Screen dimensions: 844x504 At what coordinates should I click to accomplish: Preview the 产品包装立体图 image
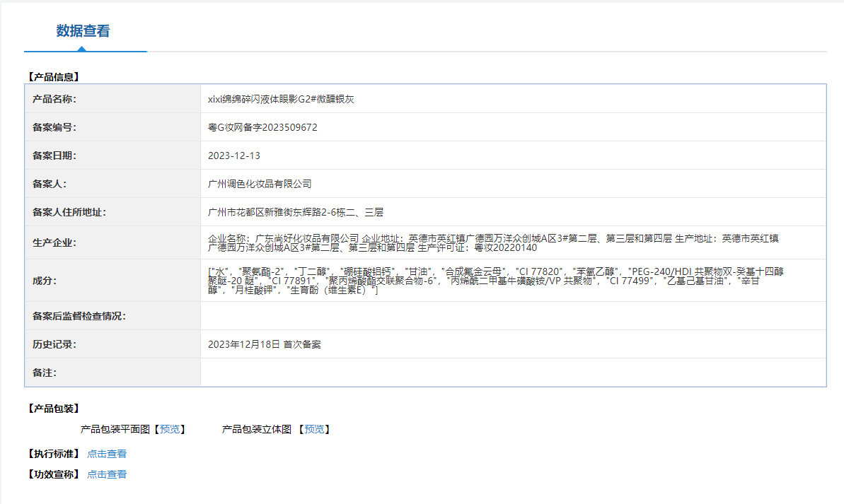point(314,429)
